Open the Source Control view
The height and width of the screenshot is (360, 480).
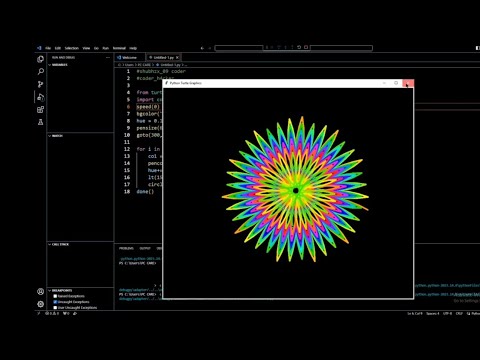(40, 84)
